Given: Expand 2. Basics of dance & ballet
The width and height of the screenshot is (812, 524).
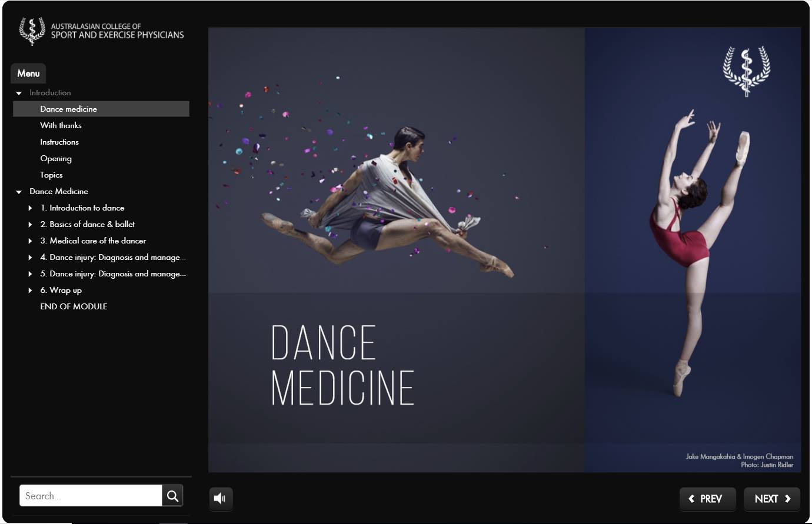Looking at the screenshot, I should tap(31, 225).
